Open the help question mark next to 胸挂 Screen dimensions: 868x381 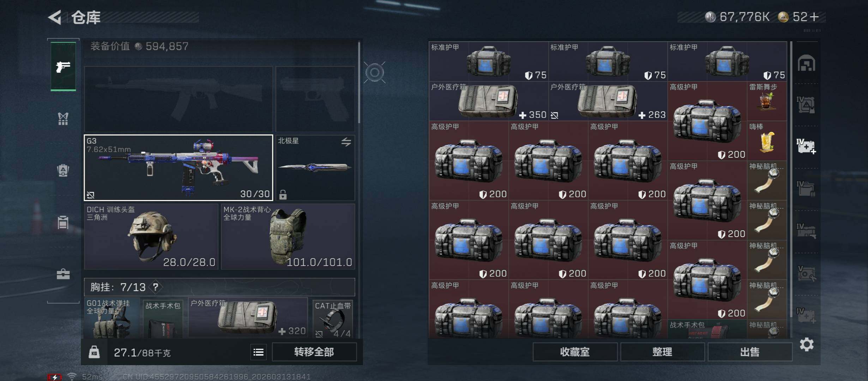(x=156, y=287)
